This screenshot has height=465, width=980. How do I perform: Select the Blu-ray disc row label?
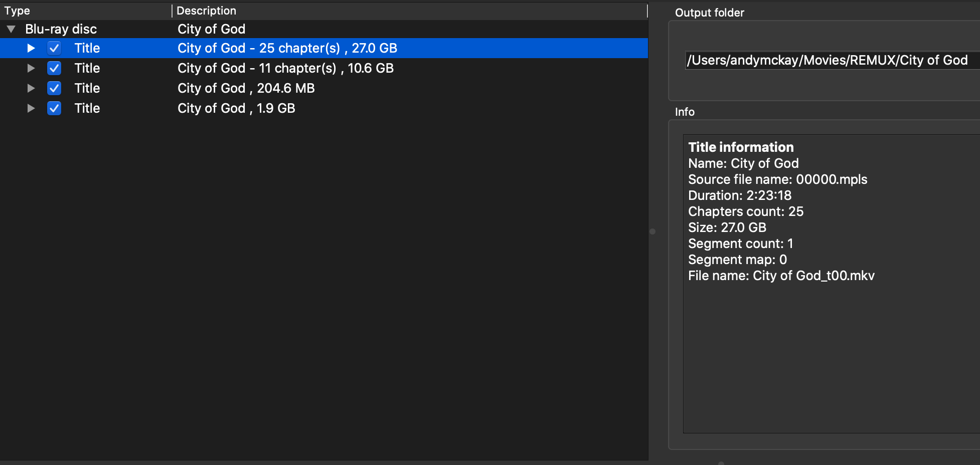pyautogui.click(x=61, y=29)
